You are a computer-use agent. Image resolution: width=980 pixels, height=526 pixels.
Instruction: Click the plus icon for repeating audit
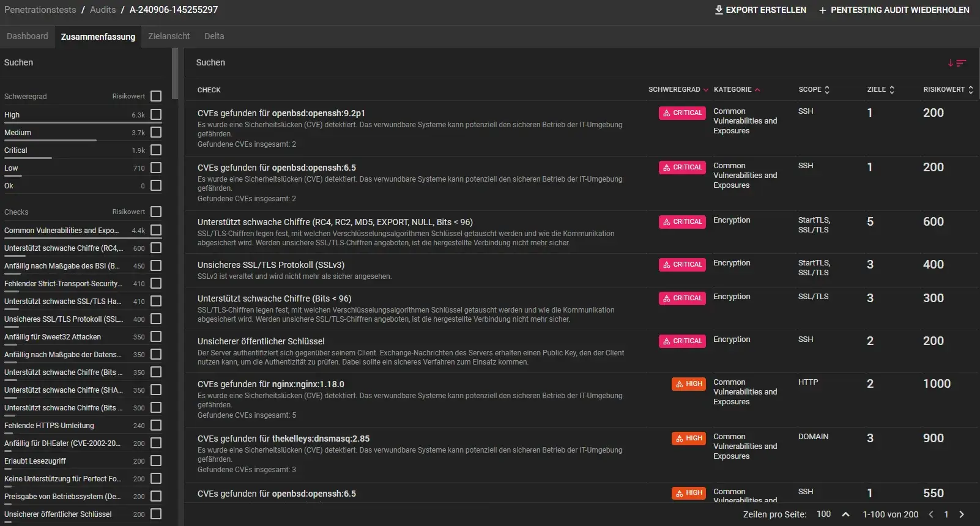point(823,10)
